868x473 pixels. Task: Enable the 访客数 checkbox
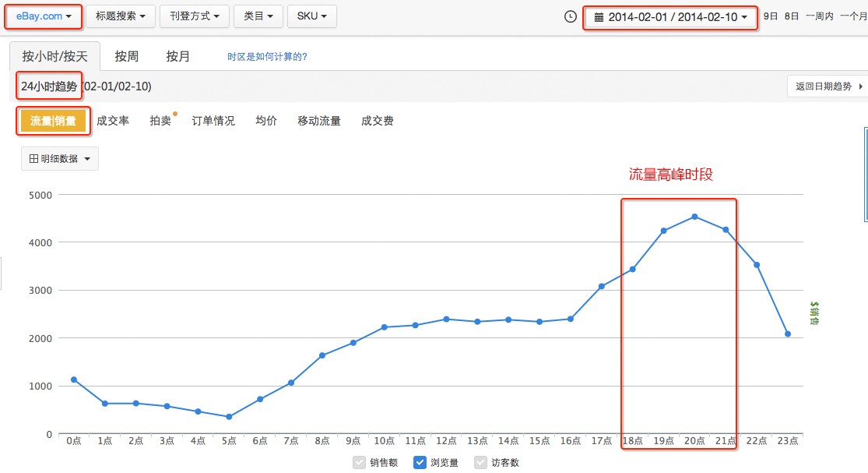tap(481, 462)
